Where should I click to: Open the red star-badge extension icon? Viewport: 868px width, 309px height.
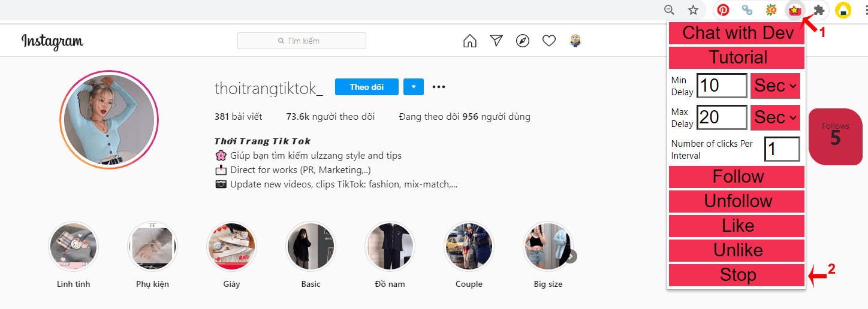795,10
